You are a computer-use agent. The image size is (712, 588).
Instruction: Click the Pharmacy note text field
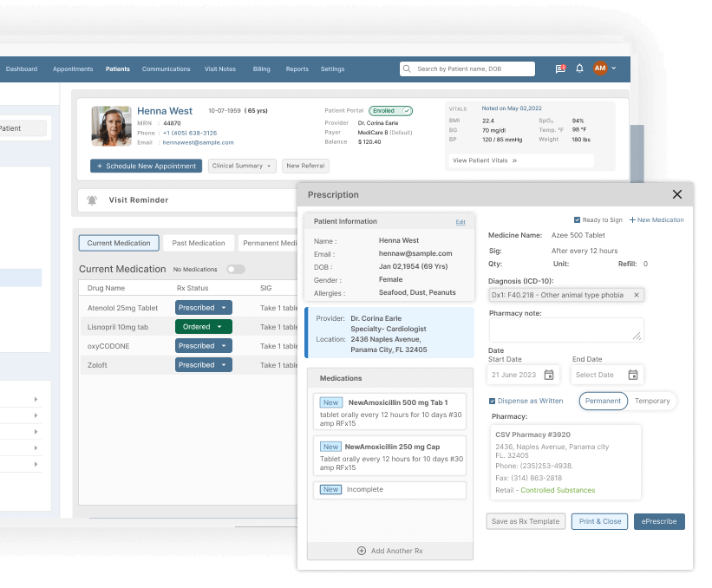click(565, 330)
